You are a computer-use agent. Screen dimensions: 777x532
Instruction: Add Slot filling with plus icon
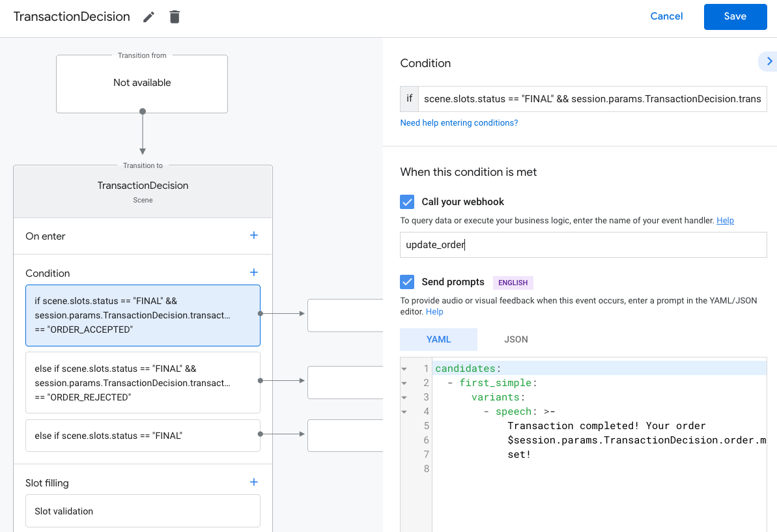click(x=254, y=483)
